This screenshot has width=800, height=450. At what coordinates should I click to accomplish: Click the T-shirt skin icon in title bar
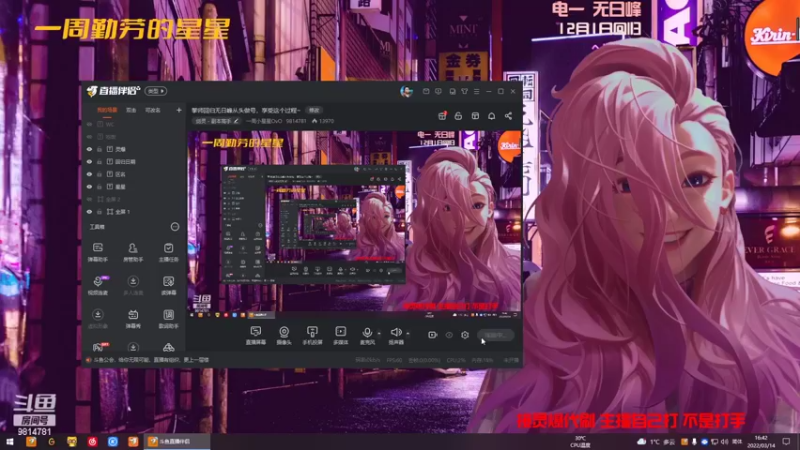pos(464,91)
